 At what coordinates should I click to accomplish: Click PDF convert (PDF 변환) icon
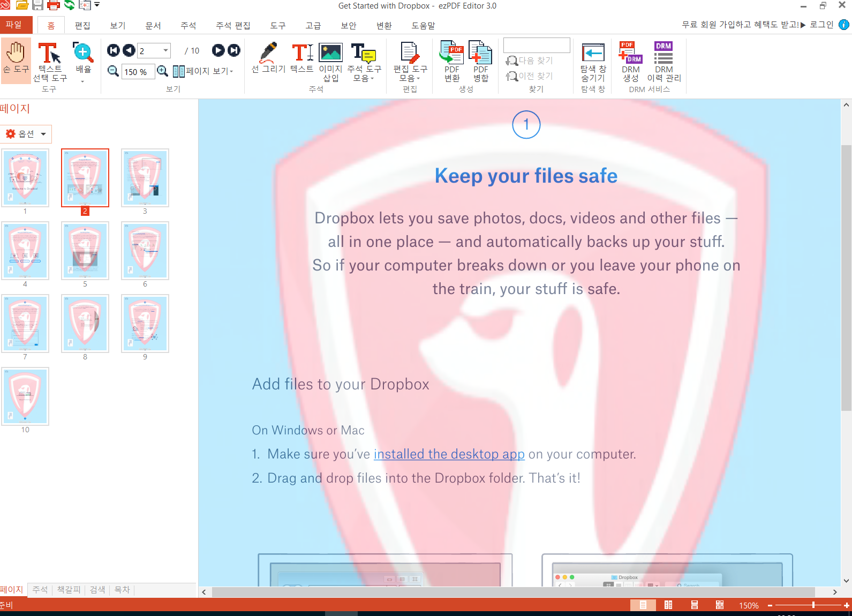452,61
